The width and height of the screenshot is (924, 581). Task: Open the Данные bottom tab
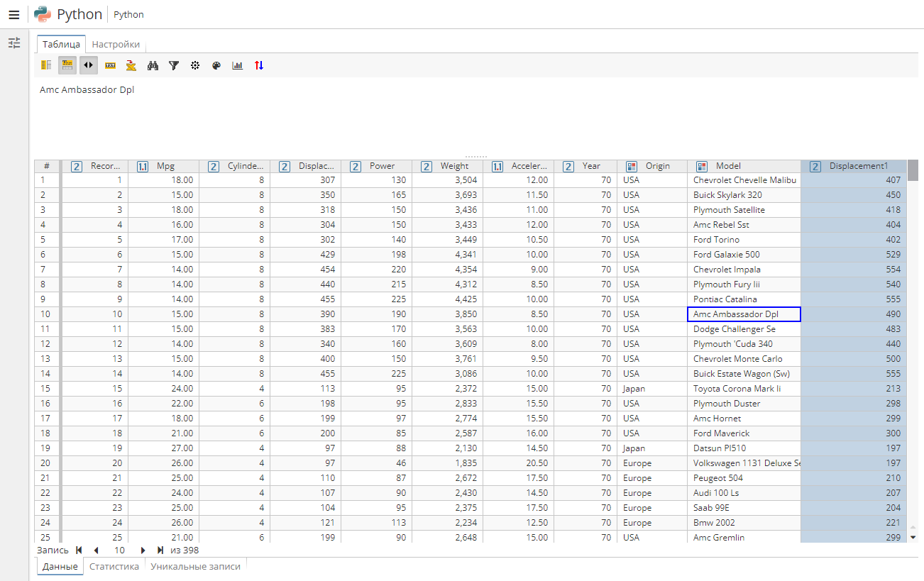60,566
